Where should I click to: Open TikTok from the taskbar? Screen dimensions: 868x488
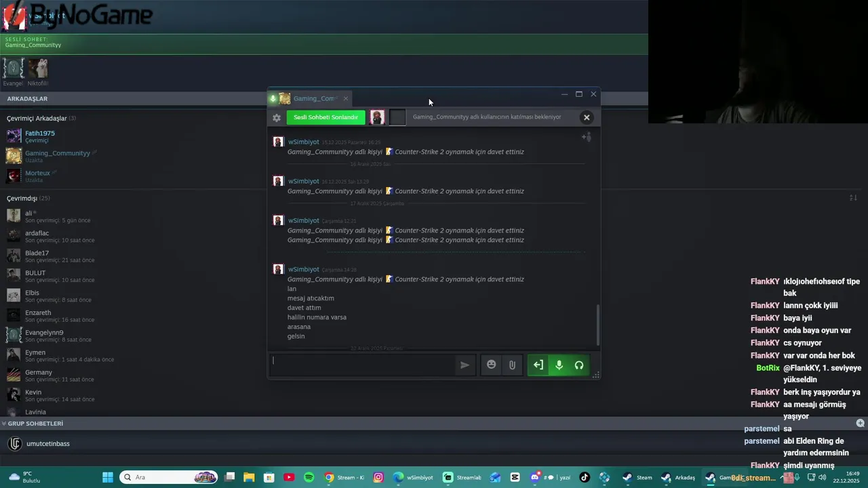[585, 477]
